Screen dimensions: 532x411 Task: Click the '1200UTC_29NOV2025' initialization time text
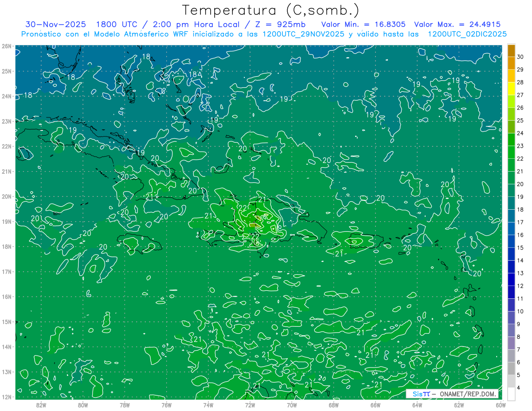(x=304, y=34)
